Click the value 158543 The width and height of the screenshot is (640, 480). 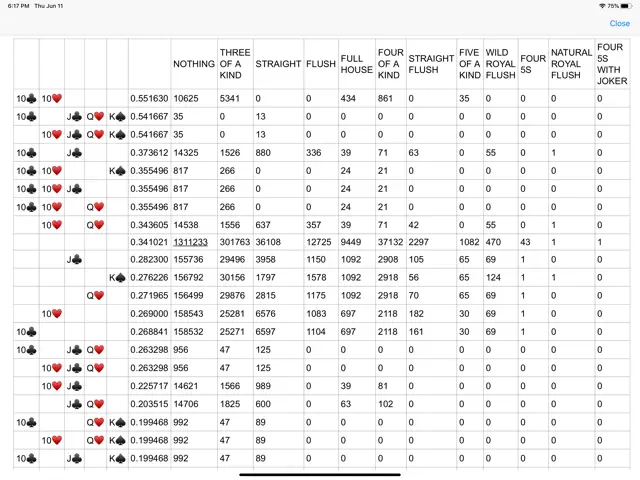pos(188,313)
